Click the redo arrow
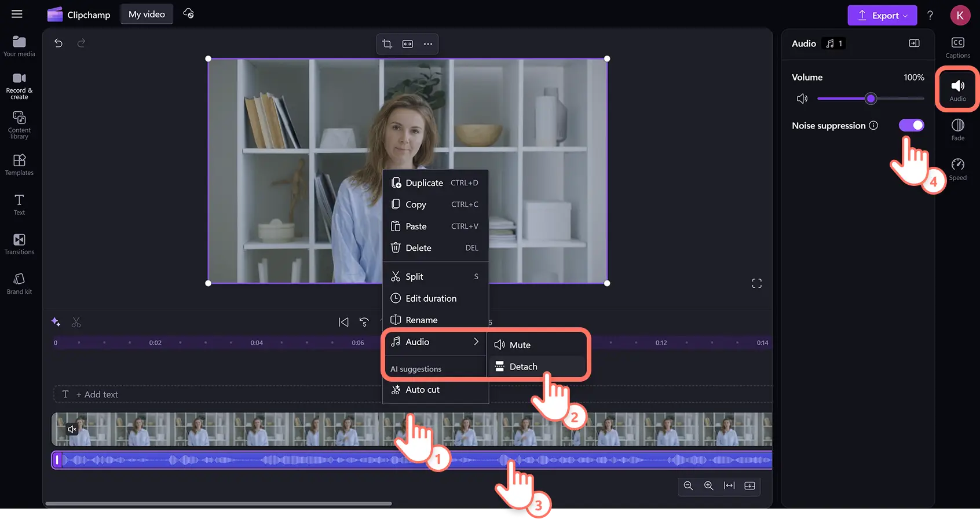 click(81, 43)
